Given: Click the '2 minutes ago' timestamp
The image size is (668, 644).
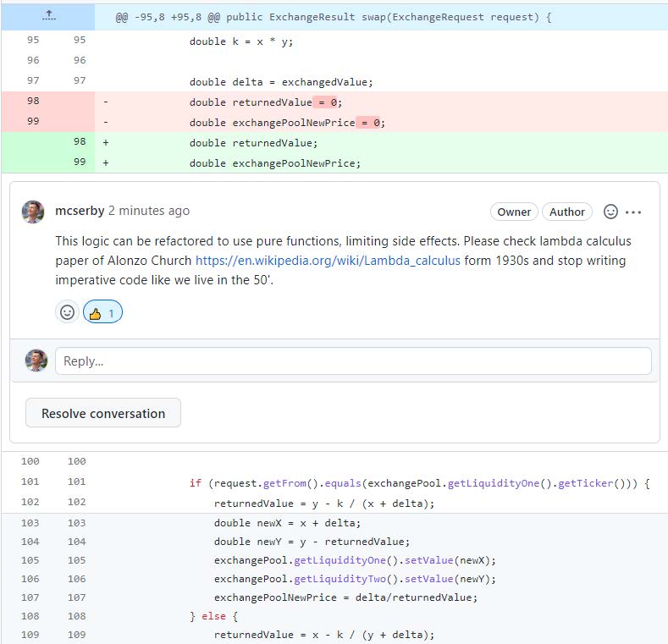Looking at the screenshot, I should point(149,211).
